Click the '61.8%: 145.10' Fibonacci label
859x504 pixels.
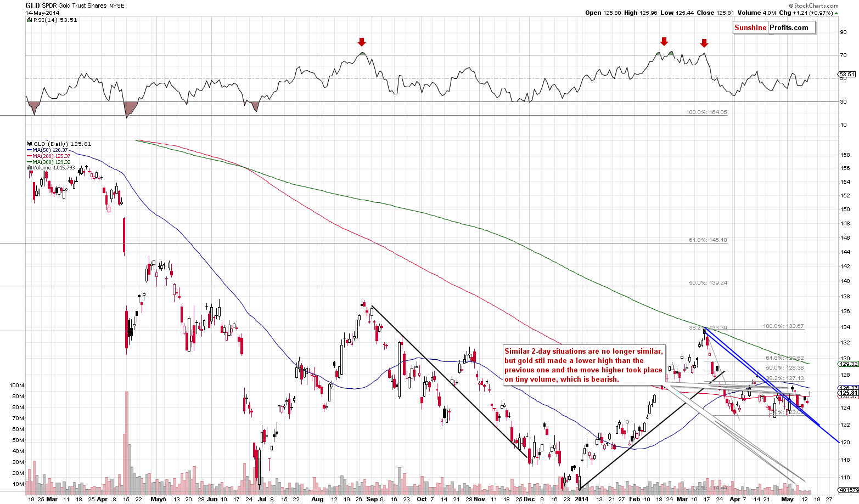point(708,240)
